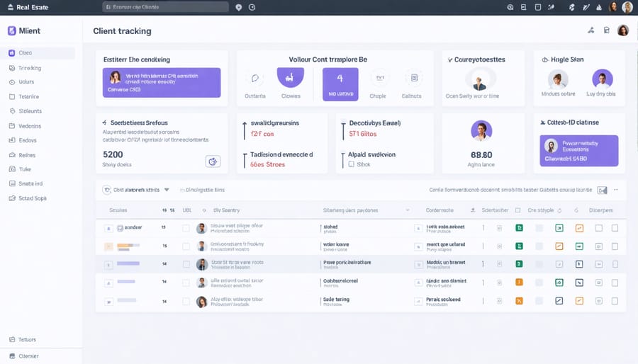The height and width of the screenshot is (364, 638).
Task: Select Sidleunts in the left sidebar
Action: point(30,111)
